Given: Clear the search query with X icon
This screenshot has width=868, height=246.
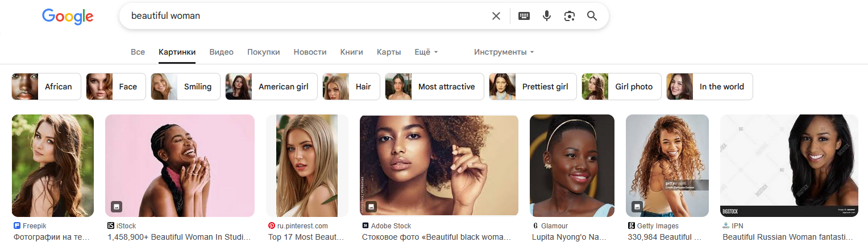Looking at the screenshot, I should [x=496, y=16].
